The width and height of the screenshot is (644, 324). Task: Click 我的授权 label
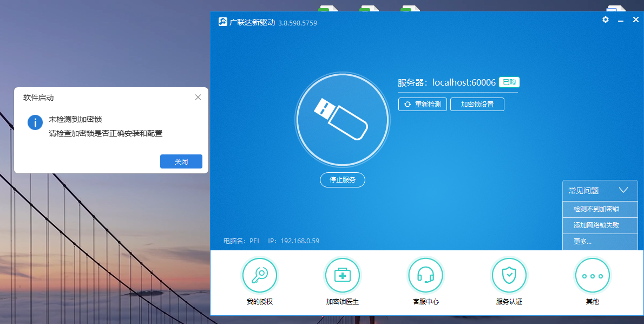(x=260, y=302)
